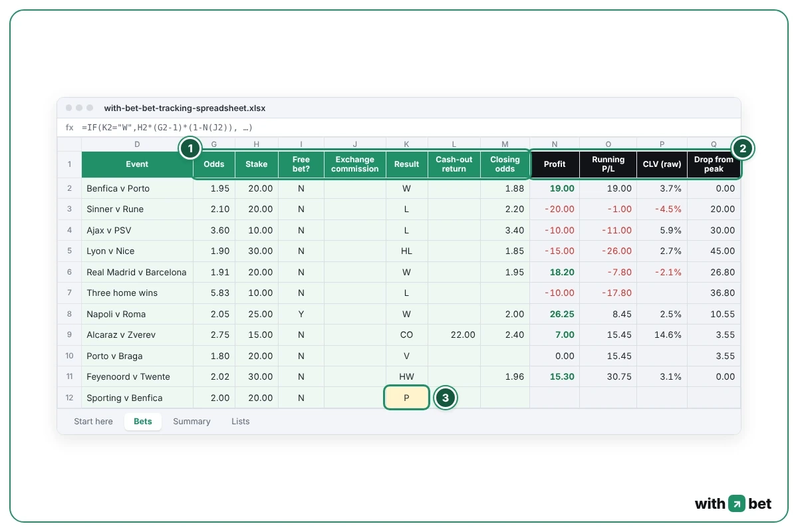Screen dimensions: 798x532
Task: Click the Stake header cell
Action: click(x=257, y=164)
